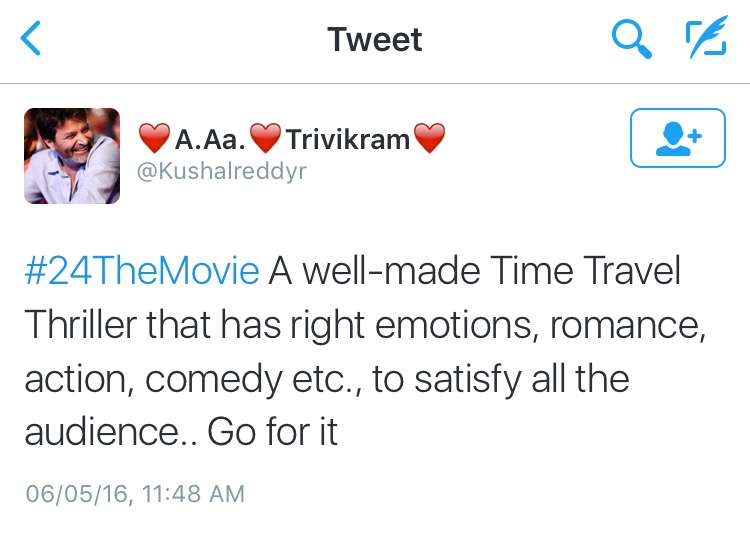Click the first heart emoji before A.Aa.
The image size is (750, 536).
[154, 138]
